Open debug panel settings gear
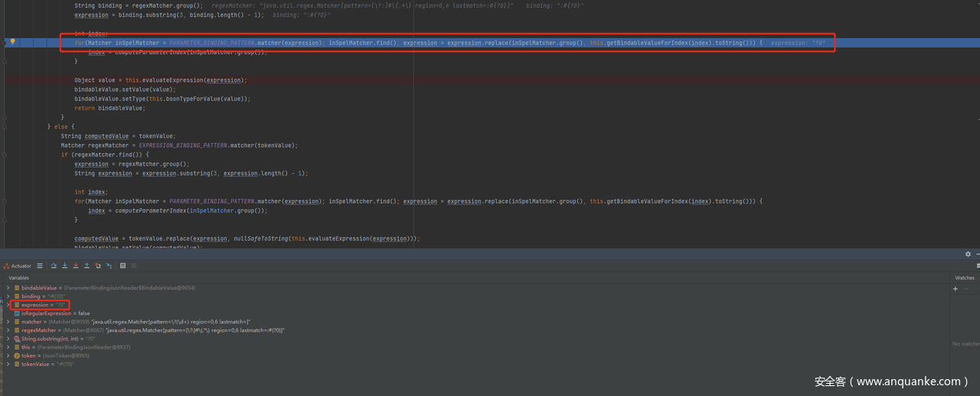The image size is (980, 396). coord(968,254)
